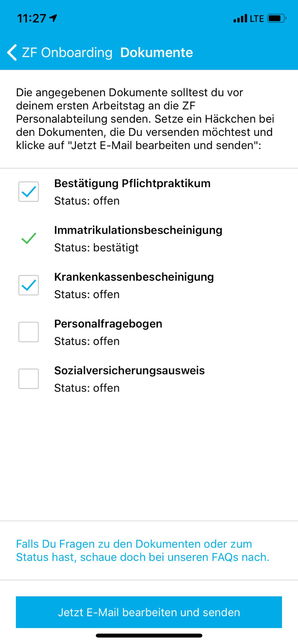Check the Personalfragebogen checkbox
This screenshot has width=298, height=644.
29,332
